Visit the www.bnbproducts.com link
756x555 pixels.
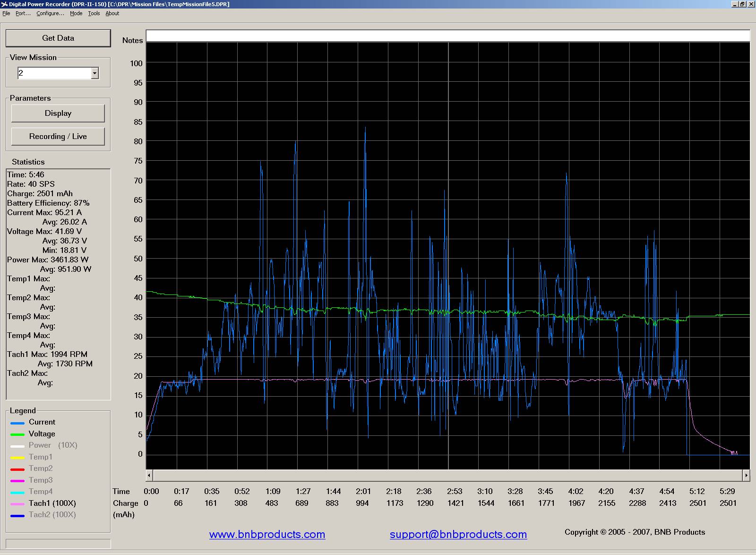[267, 535]
